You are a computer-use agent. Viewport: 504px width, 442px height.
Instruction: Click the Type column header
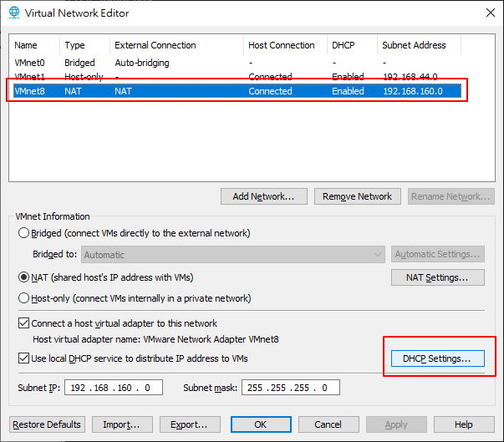[x=84, y=45]
